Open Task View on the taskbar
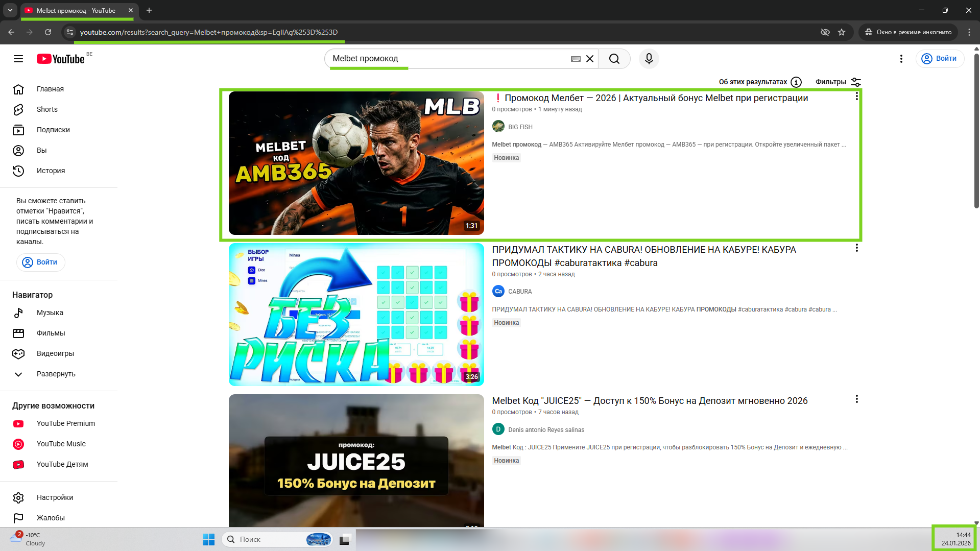The width and height of the screenshot is (980, 551). [x=345, y=539]
